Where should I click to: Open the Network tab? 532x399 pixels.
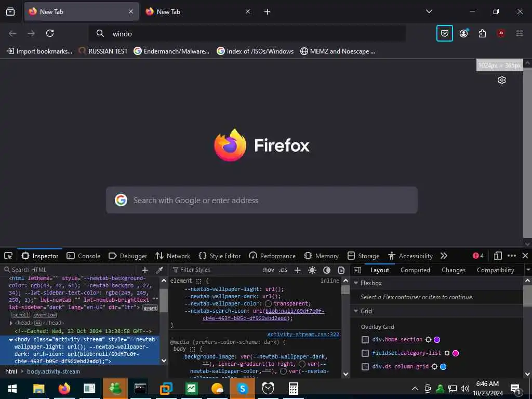(x=172, y=256)
